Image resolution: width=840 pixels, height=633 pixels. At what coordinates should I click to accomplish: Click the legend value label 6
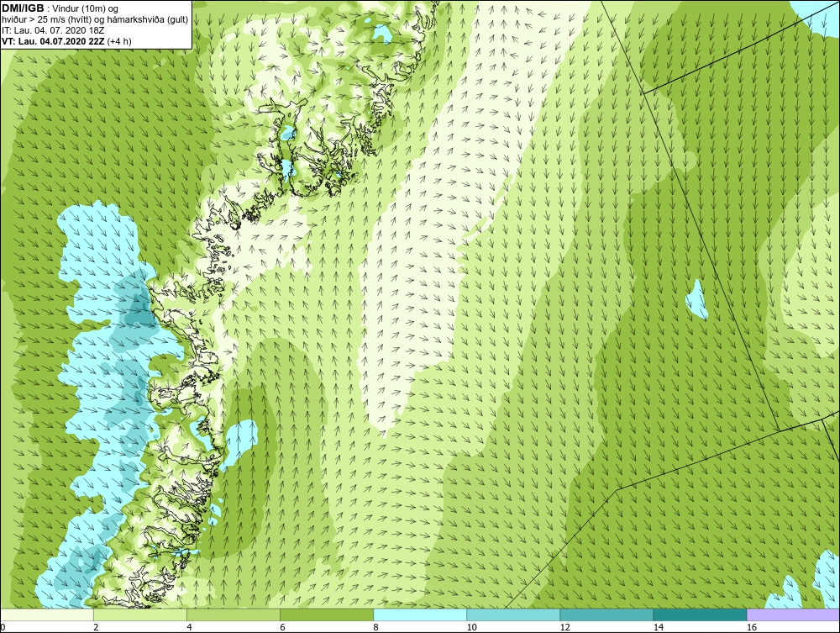282,627
